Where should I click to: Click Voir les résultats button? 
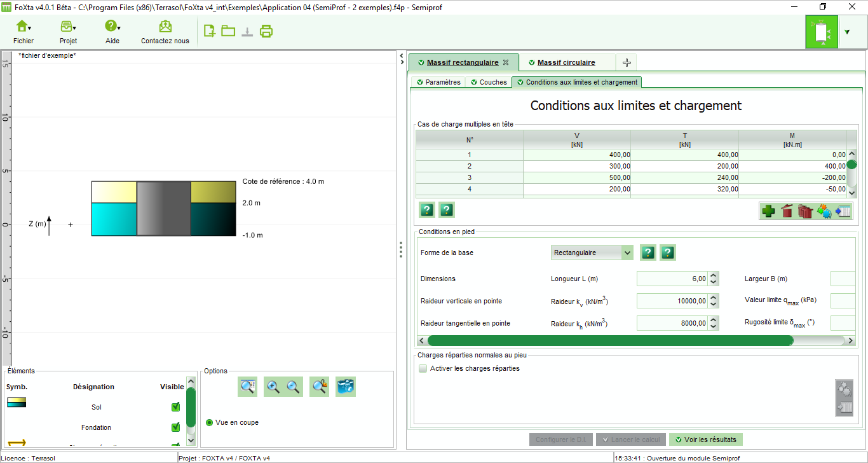coord(706,439)
